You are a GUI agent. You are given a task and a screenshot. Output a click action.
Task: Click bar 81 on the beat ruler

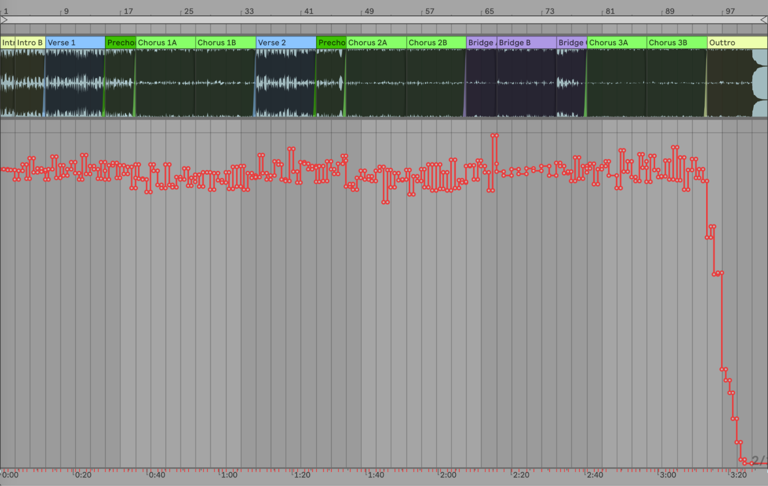pyautogui.click(x=609, y=10)
